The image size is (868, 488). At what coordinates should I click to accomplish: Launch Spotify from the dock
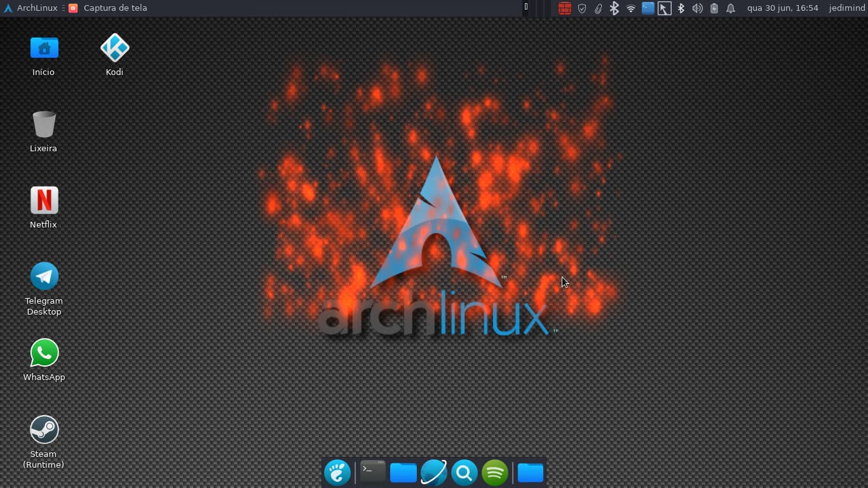click(x=495, y=473)
